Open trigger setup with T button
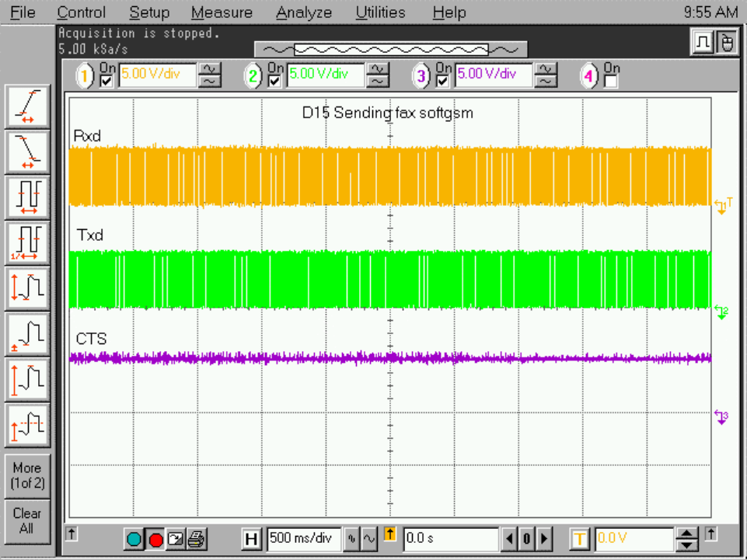The width and height of the screenshot is (747, 560). (580, 540)
